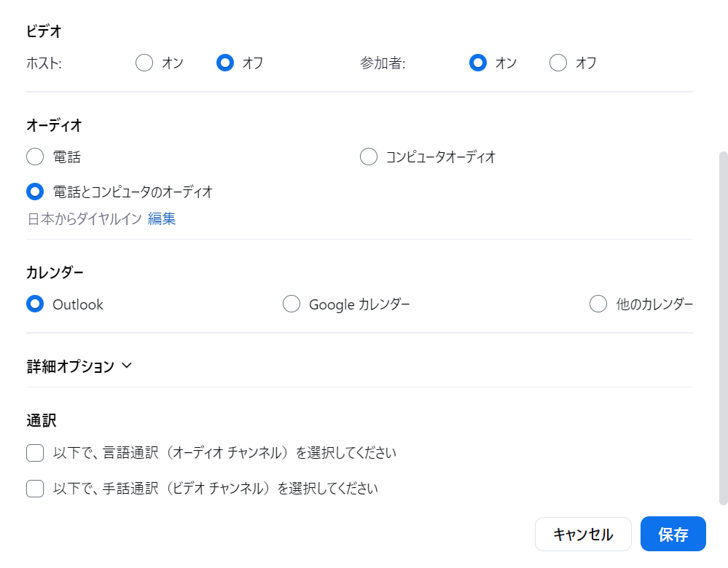Click the vertical scrollbar on the right

click(x=723, y=328)
